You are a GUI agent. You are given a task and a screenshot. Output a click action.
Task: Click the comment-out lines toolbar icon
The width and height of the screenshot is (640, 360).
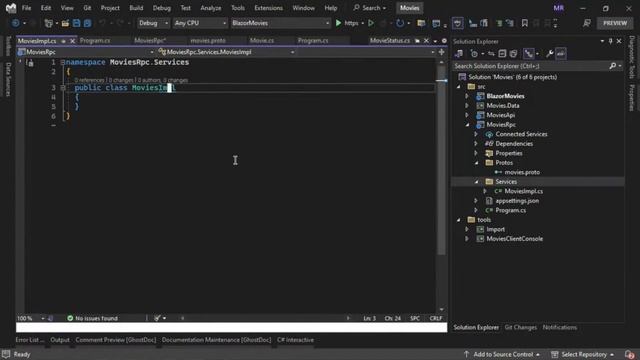click(499, 23)
